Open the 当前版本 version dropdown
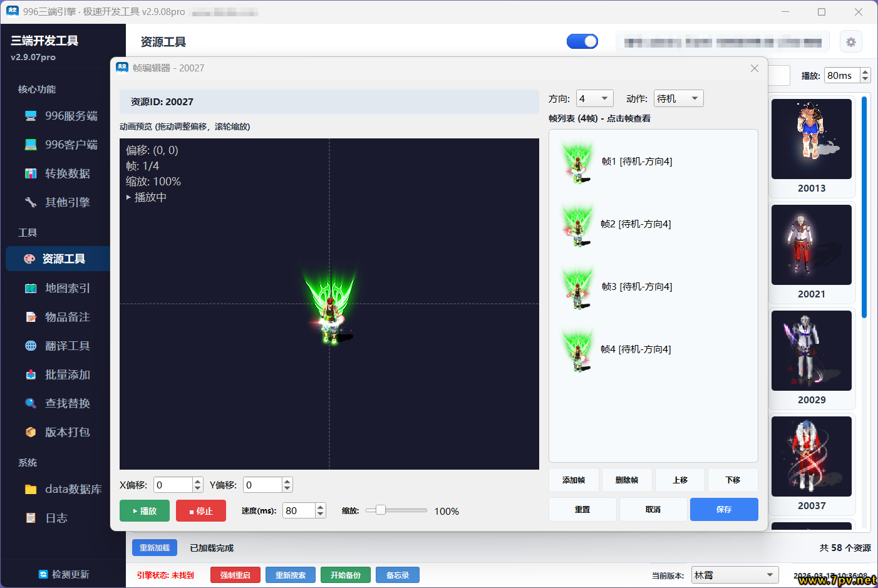This screenshot has width=878, height=588. pyautogui.click(x=735, y=575)
